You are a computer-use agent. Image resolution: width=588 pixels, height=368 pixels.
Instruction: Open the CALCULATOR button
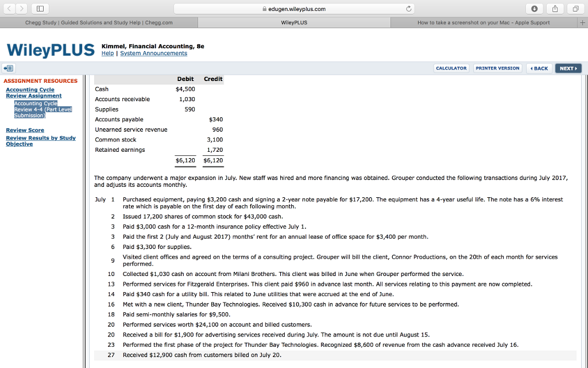[x=451, y=68]
